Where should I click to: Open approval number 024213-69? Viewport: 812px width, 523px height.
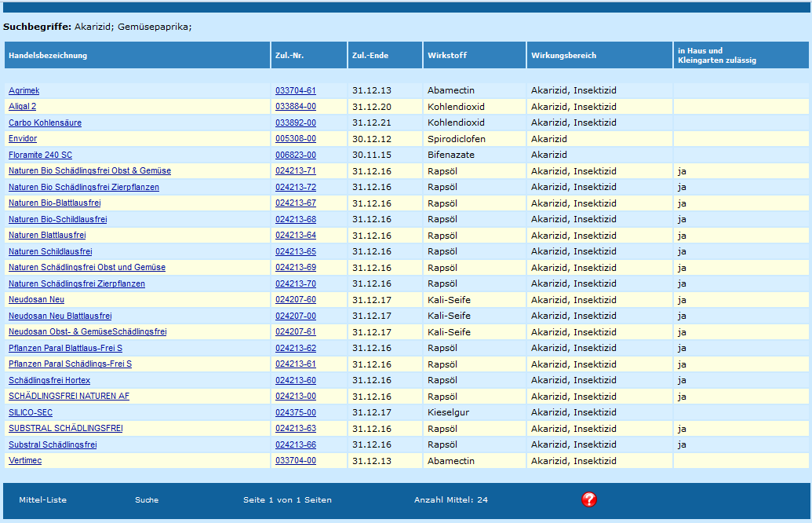point(296,267)
